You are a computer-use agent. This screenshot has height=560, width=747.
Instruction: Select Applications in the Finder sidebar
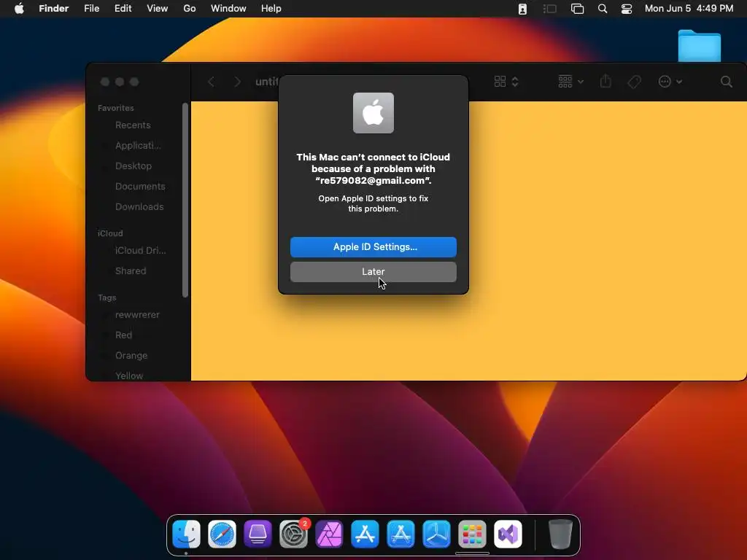tap(138, 146)
